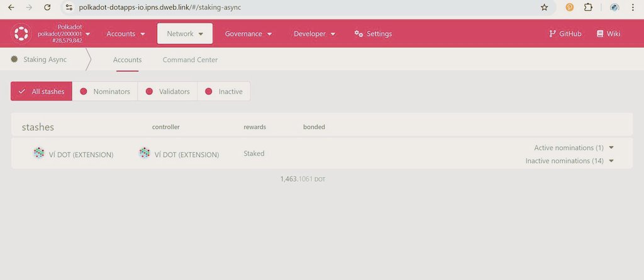Click the GitHub fork icon
Image resolution: width=644 pixels, height=280 pixels.
tap(552, 34)
